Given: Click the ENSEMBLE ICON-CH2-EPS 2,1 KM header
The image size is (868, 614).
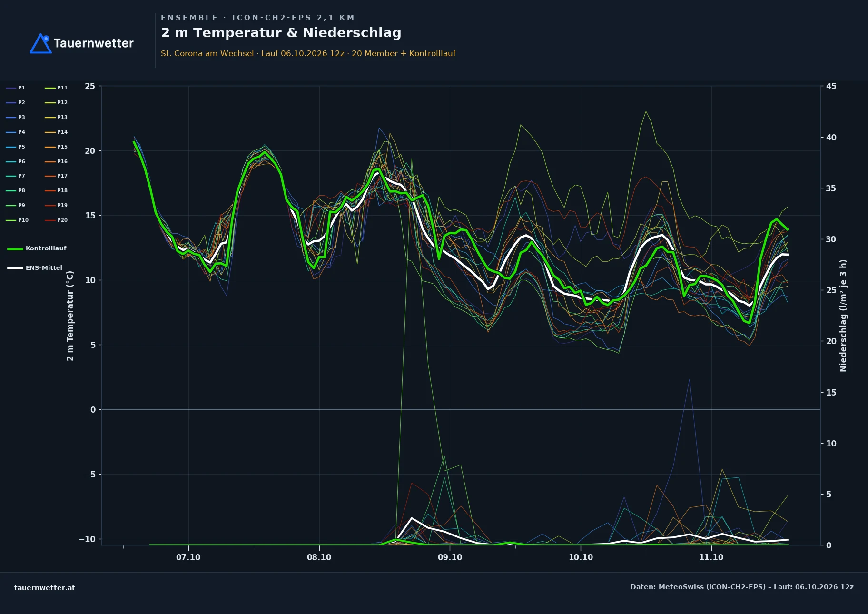Looking at the screenshot, I should (257, 18).
